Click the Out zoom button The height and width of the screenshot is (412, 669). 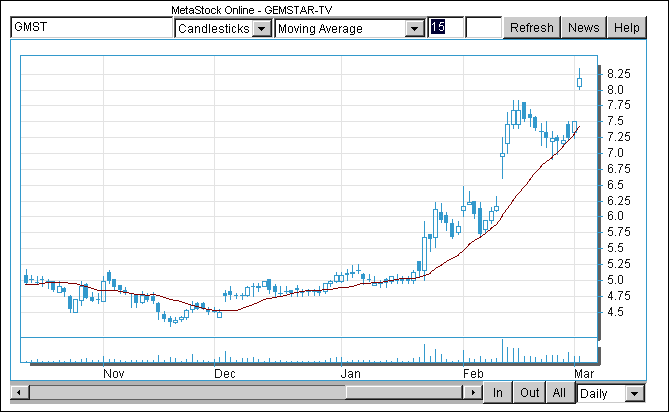pyautogui.click(x=529, y=392)
